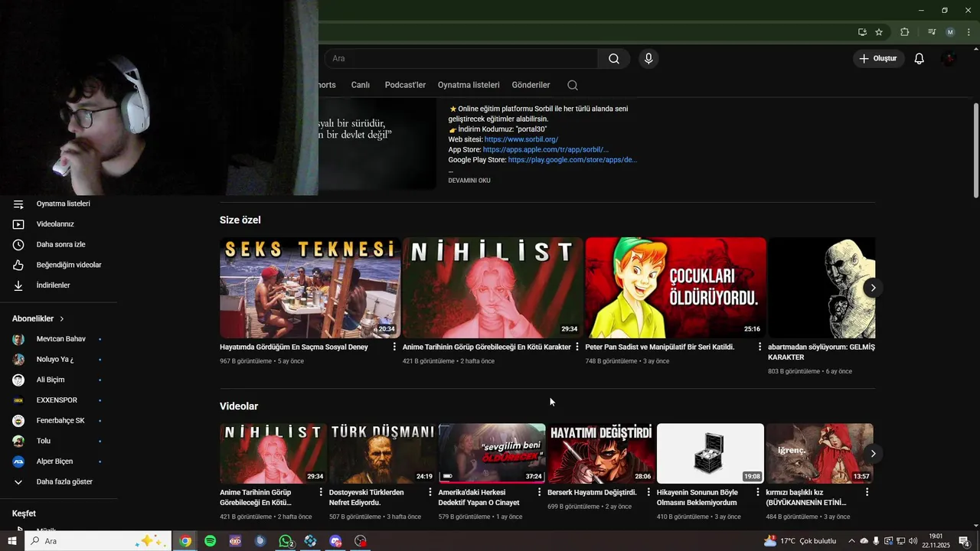Open media controls icon in Chrome toolbar
The image size is (980, 551).
(932, 32)
